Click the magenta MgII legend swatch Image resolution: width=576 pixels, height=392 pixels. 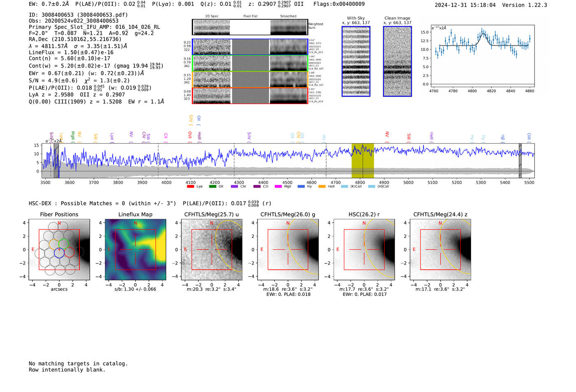point(278,187)
